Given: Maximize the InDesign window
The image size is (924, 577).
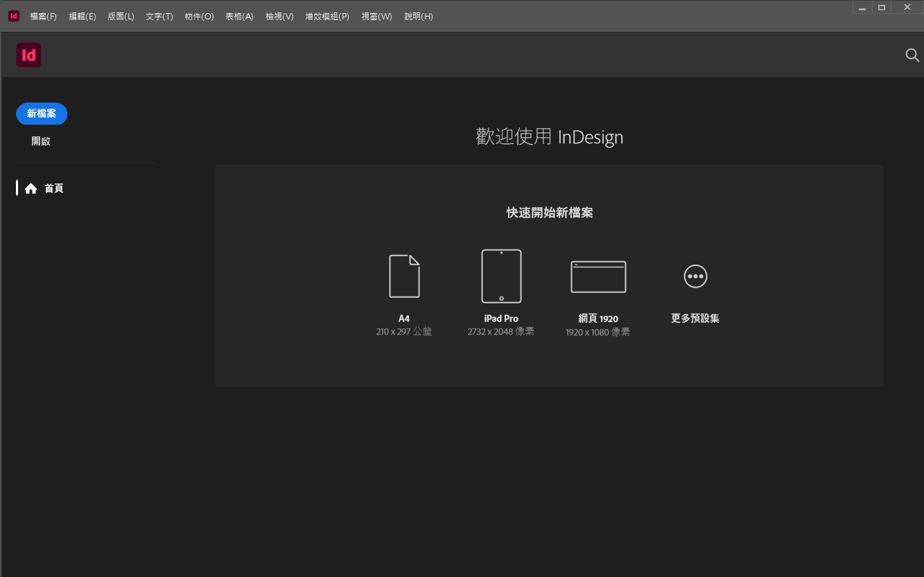Looking at the screenshot, I should pos(882,8).
